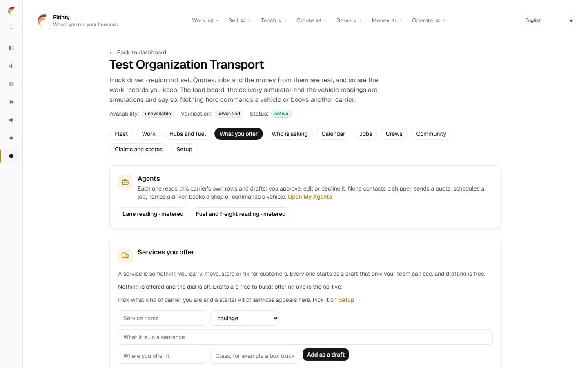This screenshot has height=368, width=588.
Task: Click the Fitinty header logo beside the brand name
Action: pos(42,20)
